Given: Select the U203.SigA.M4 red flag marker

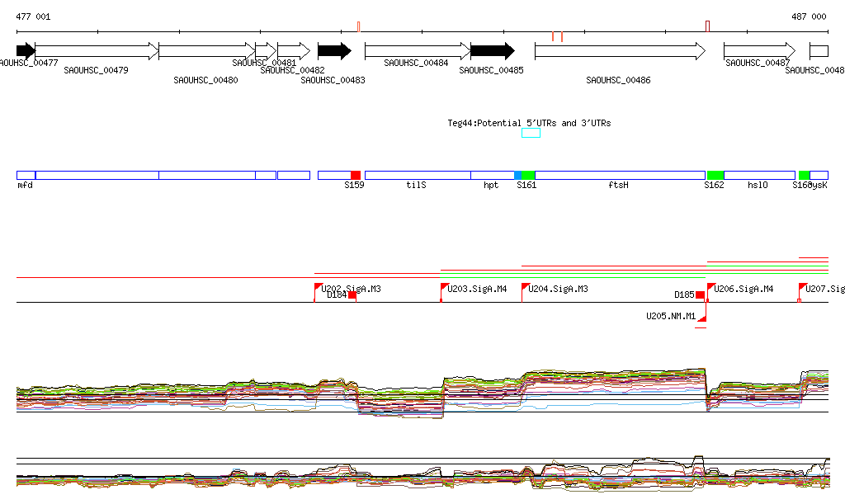Looking at the screenshot, I should coord(444,286).
